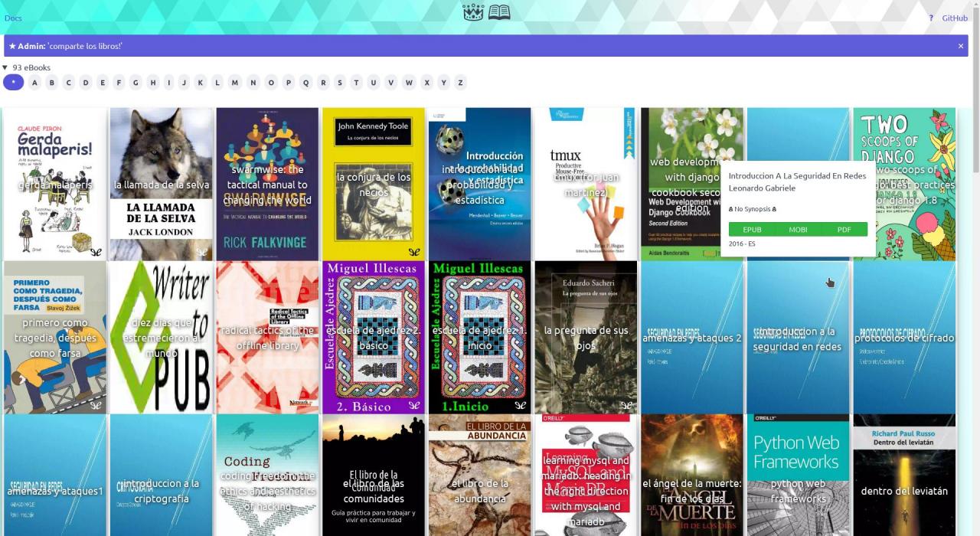
Task: Open the Gerda malaperis book cover
Action: (55, 184)
